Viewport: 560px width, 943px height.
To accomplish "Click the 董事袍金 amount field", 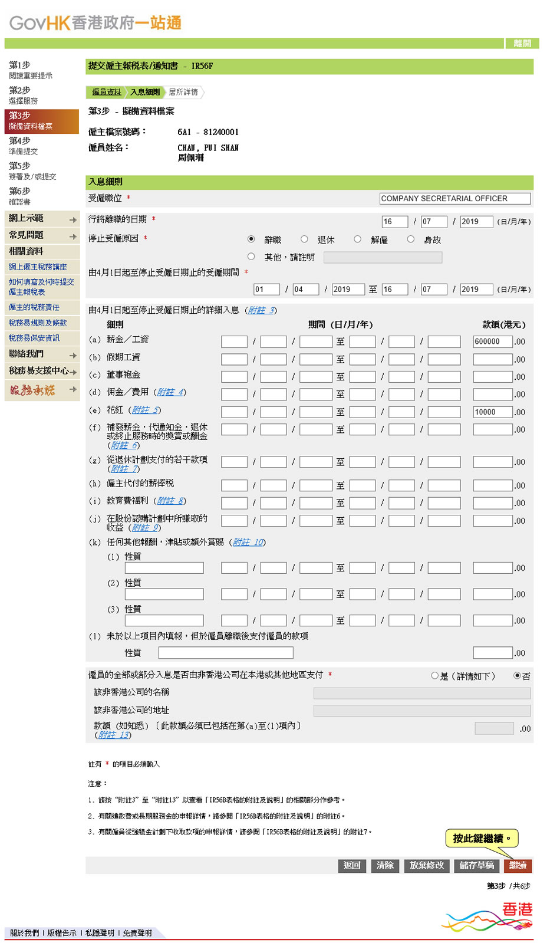I will (x=493, y=377).
